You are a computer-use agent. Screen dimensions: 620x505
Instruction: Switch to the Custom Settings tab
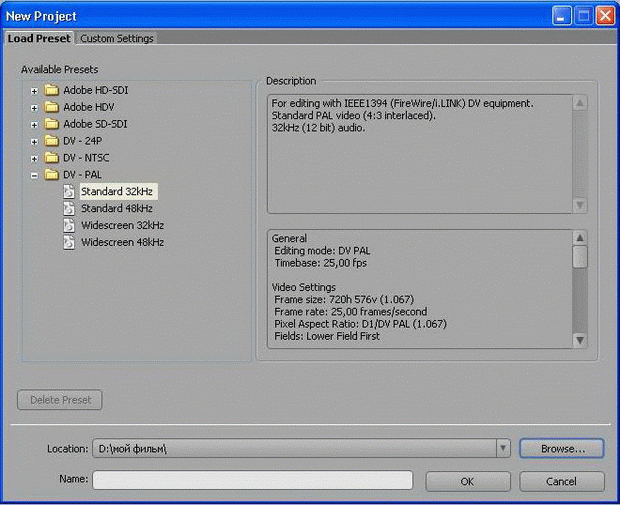coord(117,39)
